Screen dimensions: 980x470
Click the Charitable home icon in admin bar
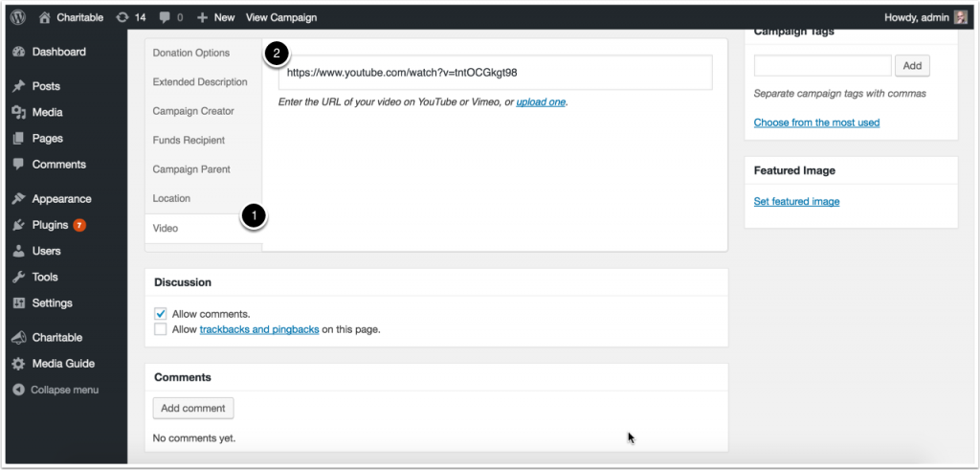point(44,17)
